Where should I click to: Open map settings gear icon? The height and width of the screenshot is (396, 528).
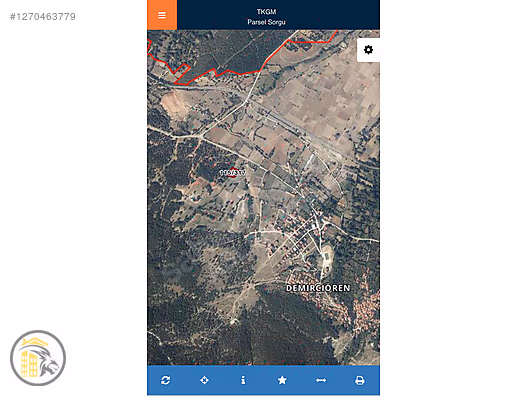(368, 50)
